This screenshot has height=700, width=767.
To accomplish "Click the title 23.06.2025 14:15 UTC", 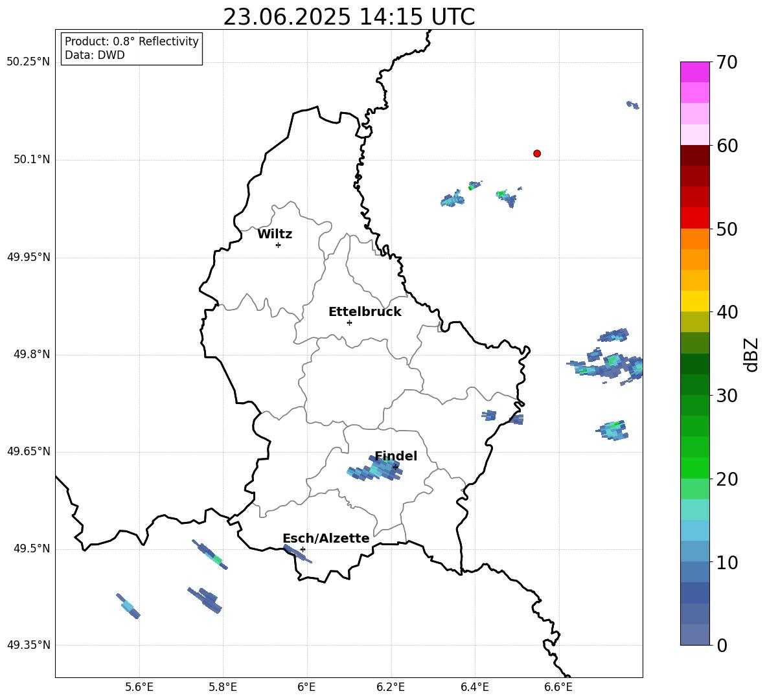I will 349,17.
